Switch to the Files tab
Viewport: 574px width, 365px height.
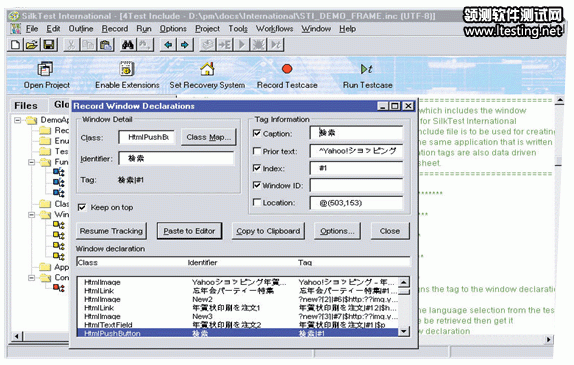26,106
